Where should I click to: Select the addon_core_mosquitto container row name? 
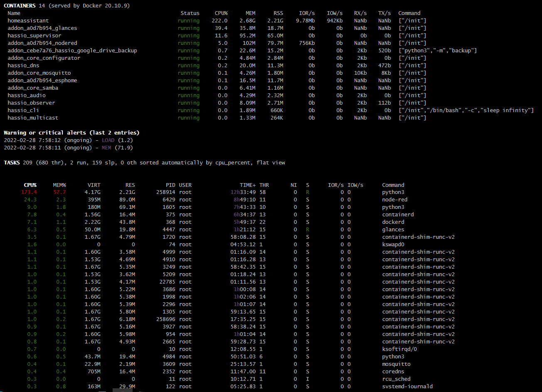tap(39, 73)
